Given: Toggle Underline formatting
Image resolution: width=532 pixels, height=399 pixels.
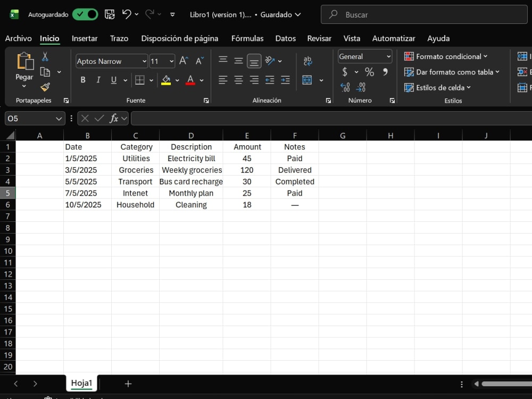Looking at the screenshot, I should coord(114,80).
